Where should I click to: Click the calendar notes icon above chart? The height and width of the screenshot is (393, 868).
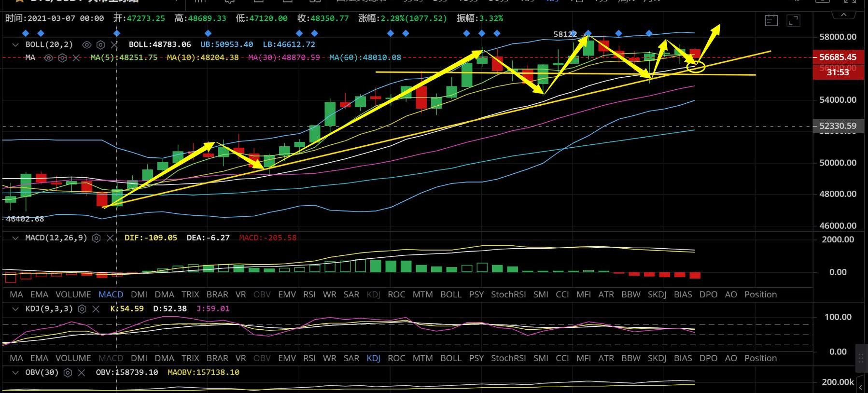(771, 20)
